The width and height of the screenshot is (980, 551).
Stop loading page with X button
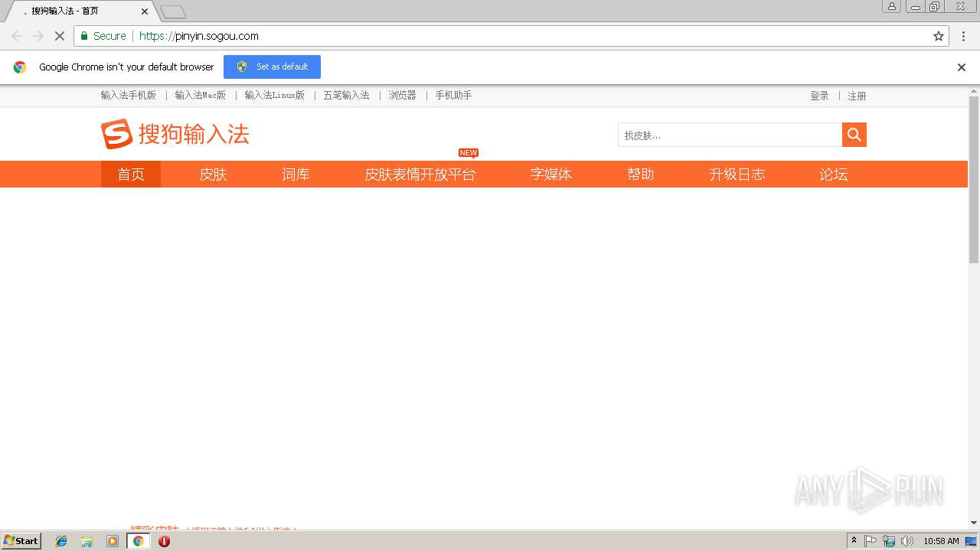click(60, 36)
